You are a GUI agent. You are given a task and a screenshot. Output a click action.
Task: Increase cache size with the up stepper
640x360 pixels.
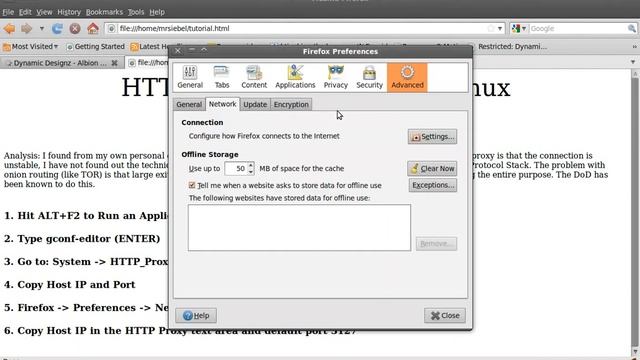point(251,165)
